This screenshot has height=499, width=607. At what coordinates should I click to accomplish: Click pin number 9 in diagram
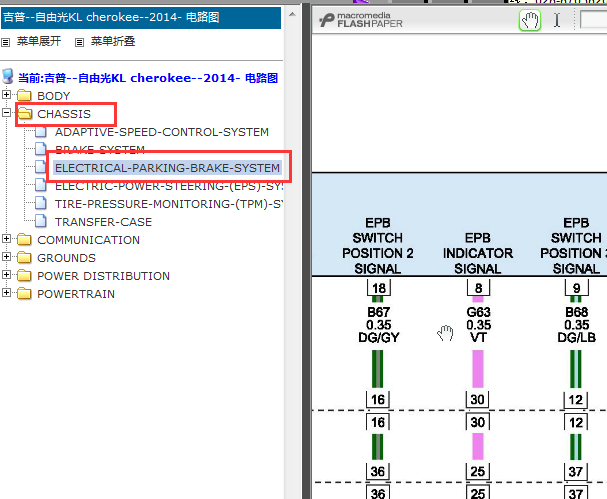[576, 288]
